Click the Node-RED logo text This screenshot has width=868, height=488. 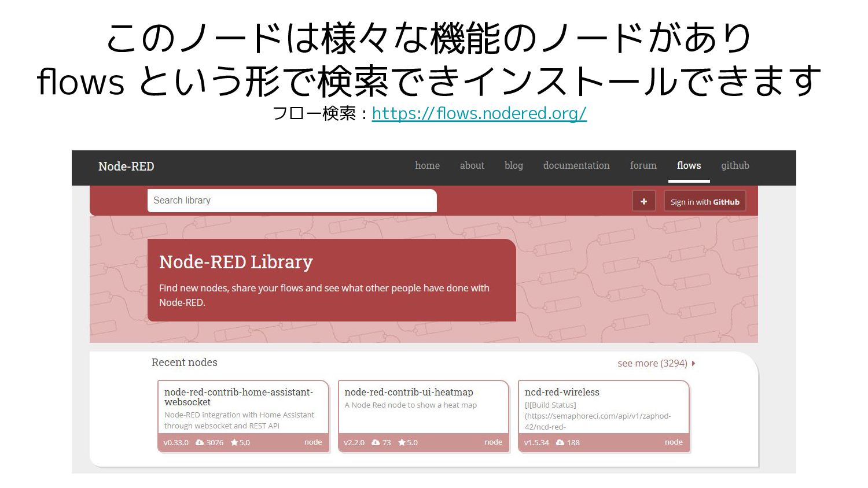(126, 167)
